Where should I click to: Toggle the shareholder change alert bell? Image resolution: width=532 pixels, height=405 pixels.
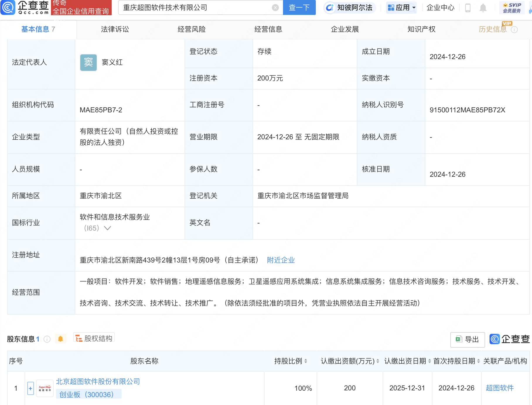pyautogui.click(x=60, y=339)
